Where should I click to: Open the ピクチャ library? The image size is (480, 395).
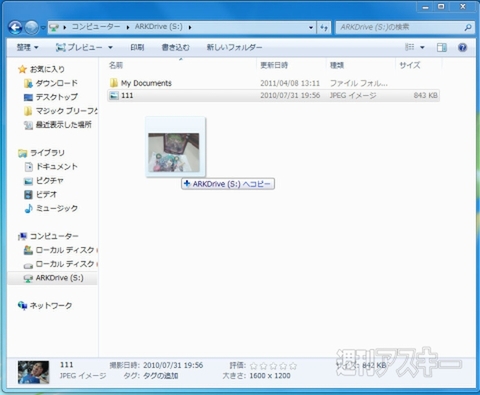click(49, 181)
